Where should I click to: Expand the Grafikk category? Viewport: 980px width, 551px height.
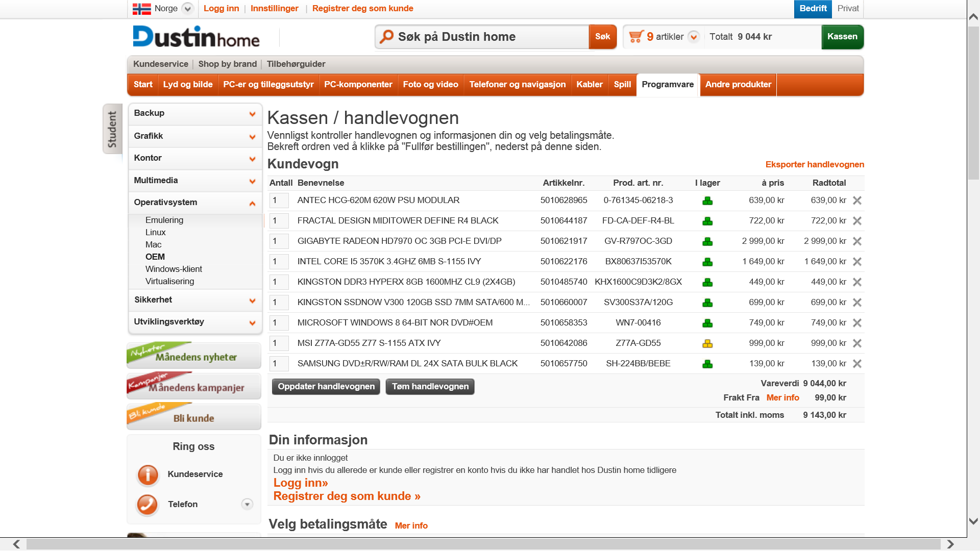point(252,137)
